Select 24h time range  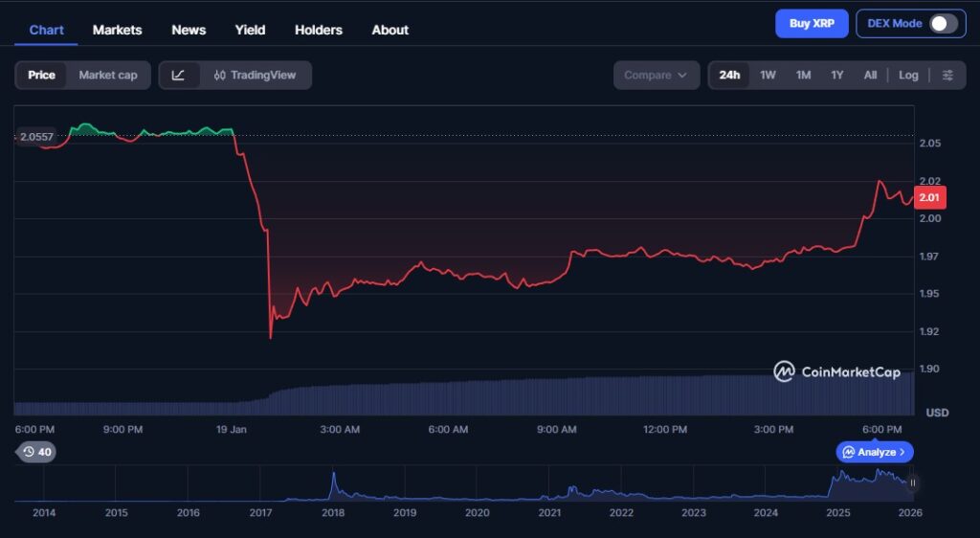729,75
